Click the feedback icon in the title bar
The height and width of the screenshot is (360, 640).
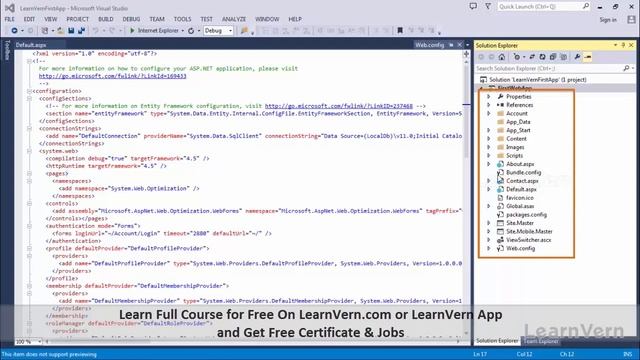pyautogui.click(x=473, y=7)
